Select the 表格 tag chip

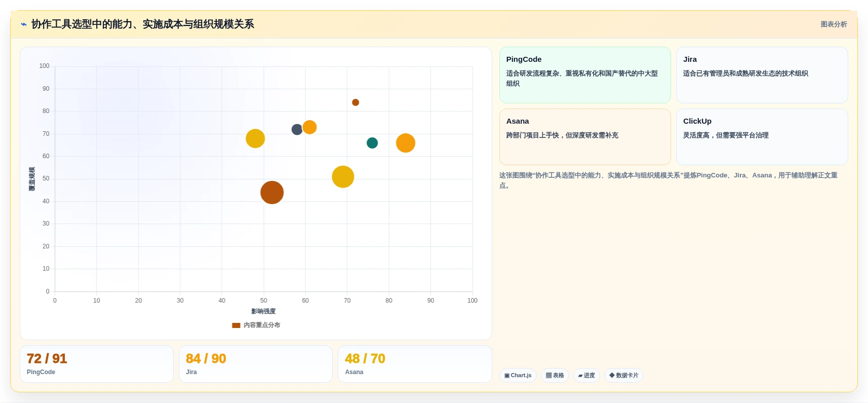click(555, 376)
